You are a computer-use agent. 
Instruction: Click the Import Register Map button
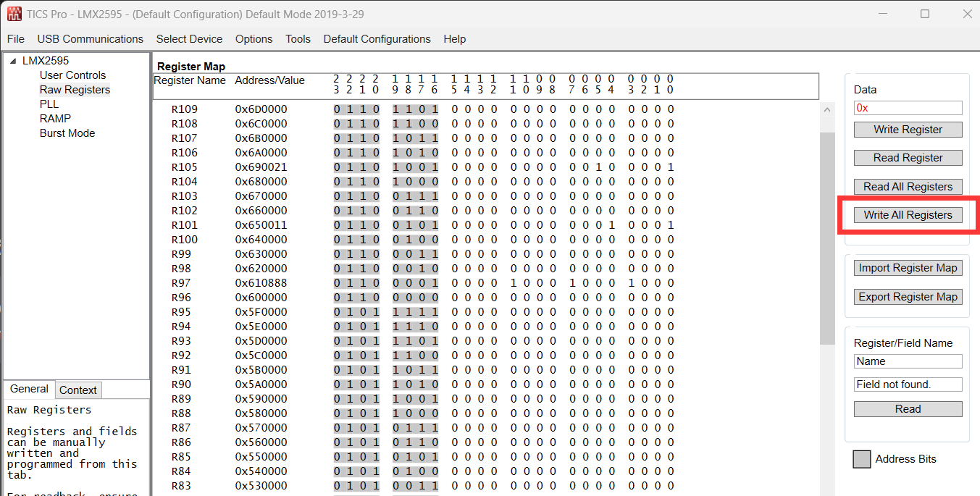[x=908, y=268]
